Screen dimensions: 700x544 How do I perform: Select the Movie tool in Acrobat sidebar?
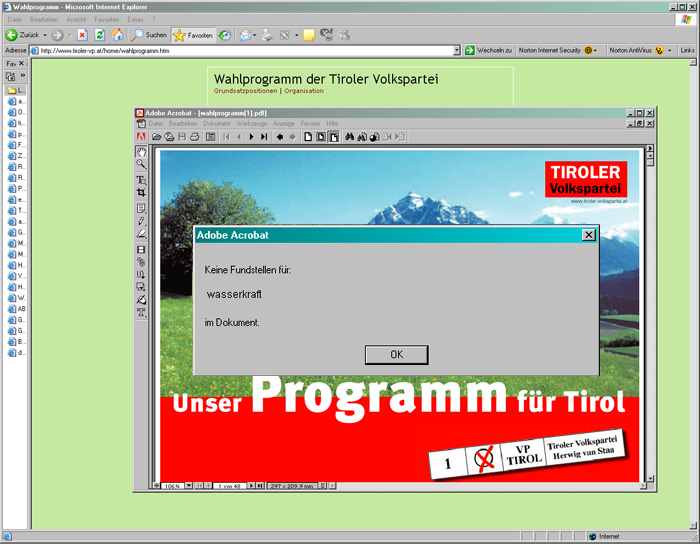click(x=141, y=249)
